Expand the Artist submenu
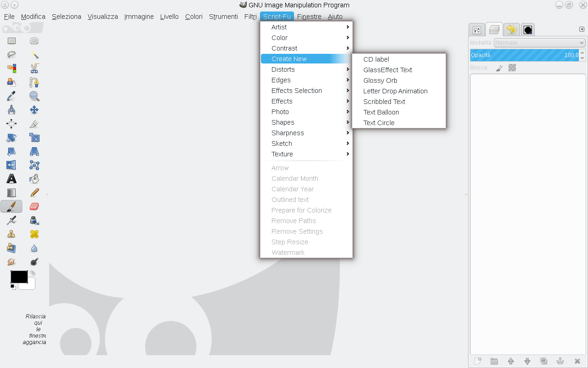This screenshot has width=588, height=368. [x=306, y=27]
